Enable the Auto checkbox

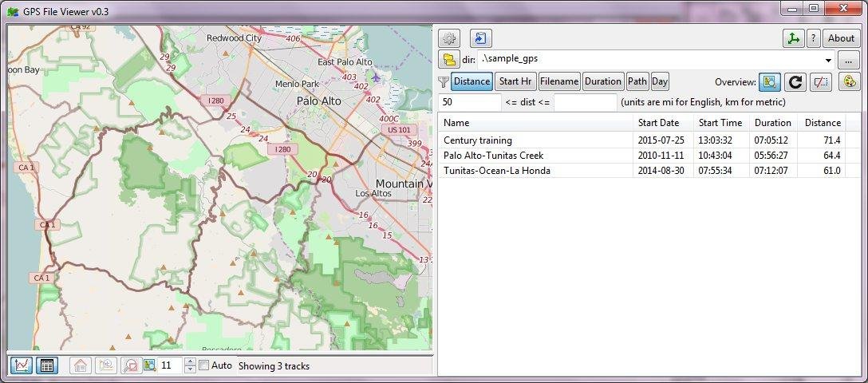point(203,365)
